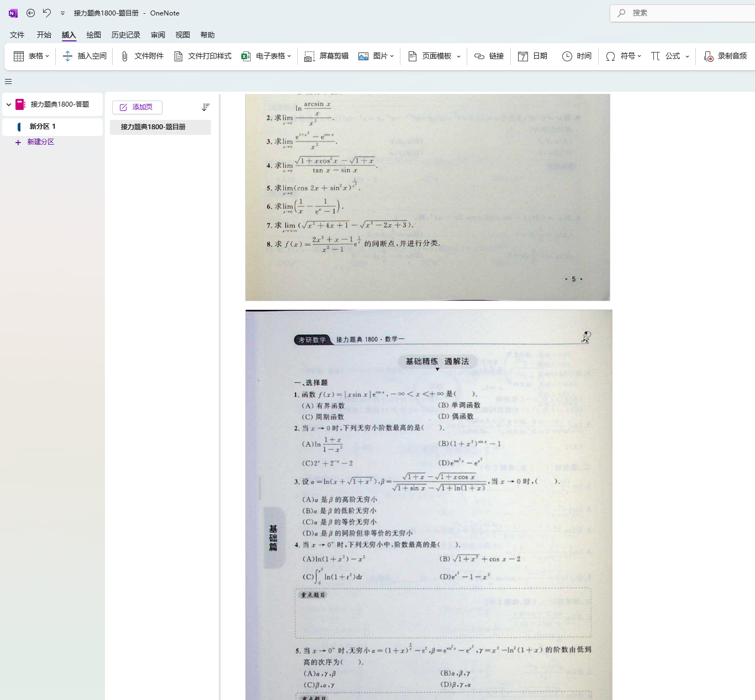The width and height of the screenshot is (755, 700).
Task: Insert the current time (时间)
Action: pyautogui.click(x=576, y=56)
